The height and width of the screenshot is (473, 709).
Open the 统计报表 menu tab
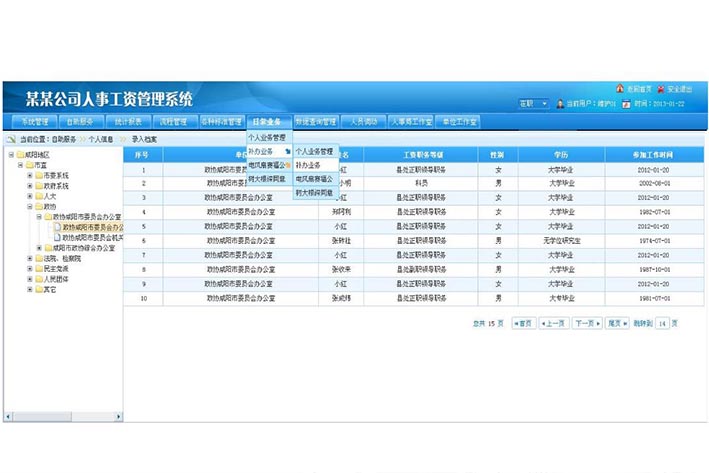(x=128, y=122)
